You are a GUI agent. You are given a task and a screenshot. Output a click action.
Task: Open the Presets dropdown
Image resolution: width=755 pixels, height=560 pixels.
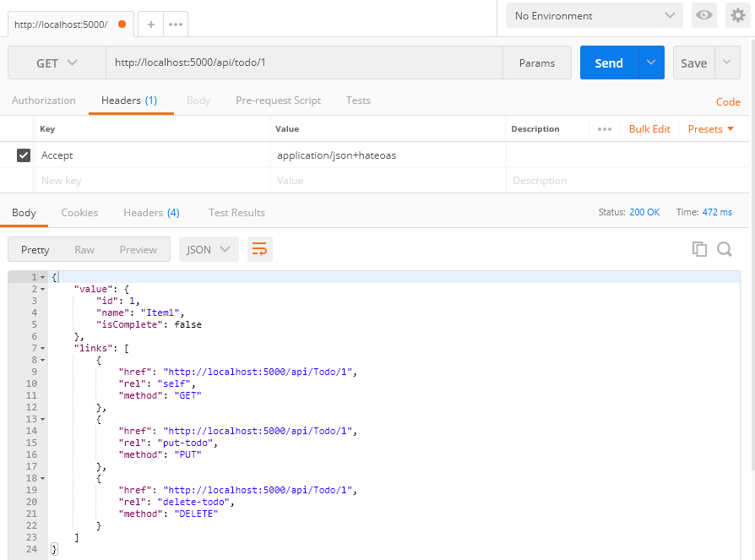(711, 128)
